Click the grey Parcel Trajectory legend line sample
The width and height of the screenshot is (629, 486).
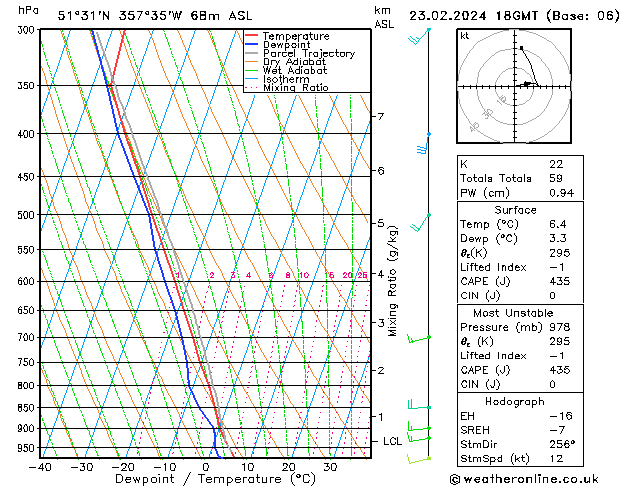coord(251,53)
